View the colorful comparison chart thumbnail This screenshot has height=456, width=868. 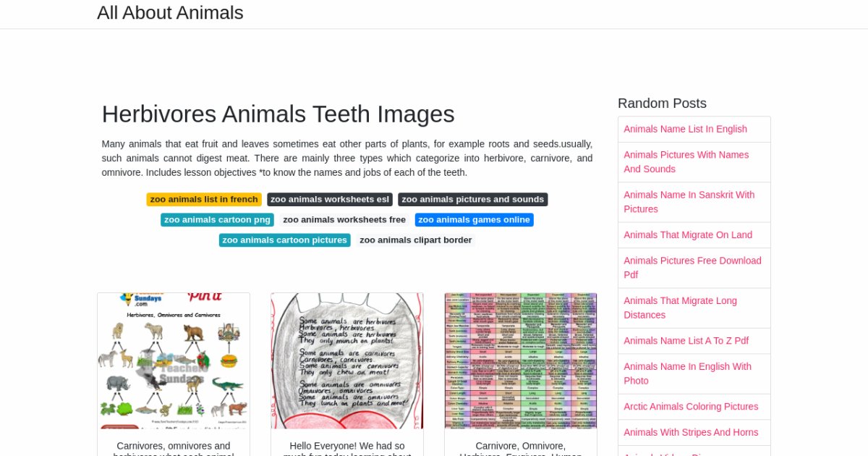point(521,360)
